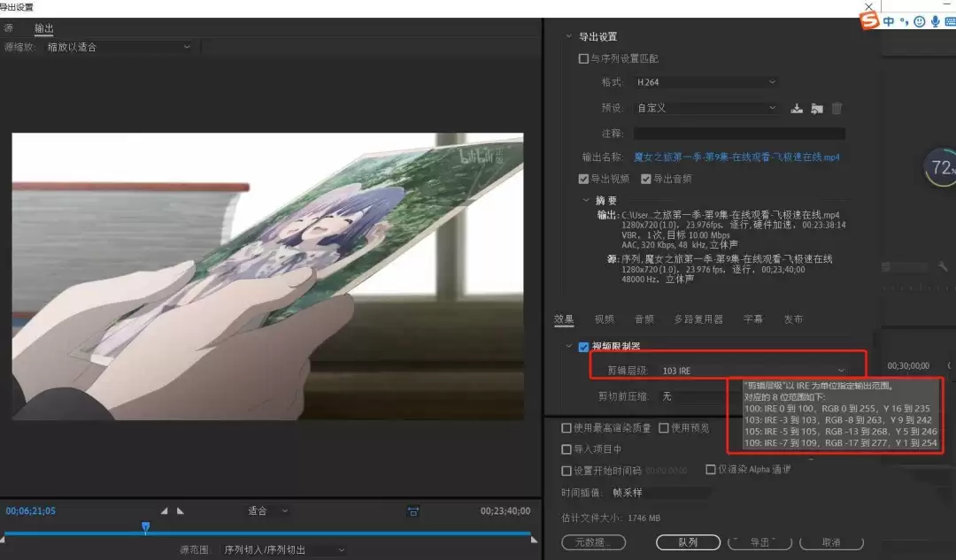The image size is (956, 560).
Task: Click the blue playhead on the timeline
Action: coord(146,527)
